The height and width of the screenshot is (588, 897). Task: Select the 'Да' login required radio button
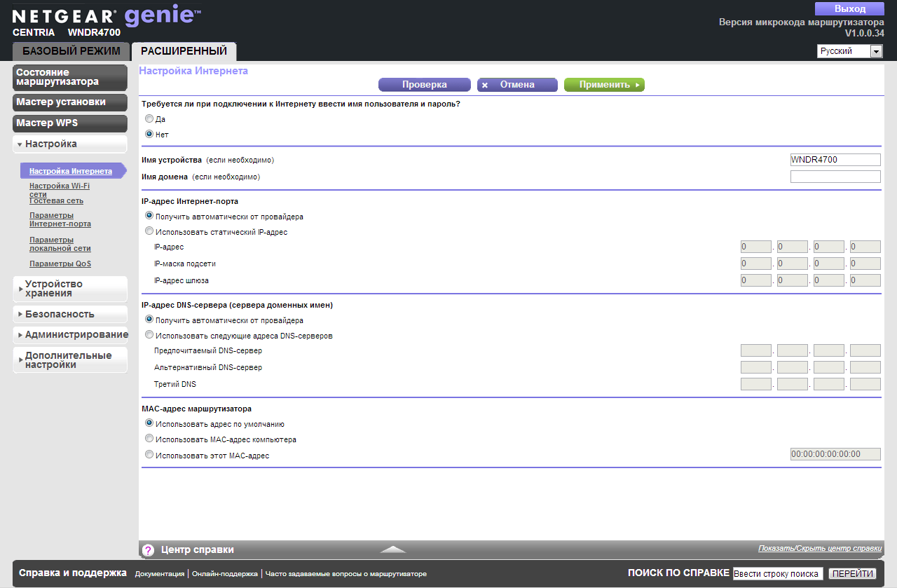pos(149,119)
